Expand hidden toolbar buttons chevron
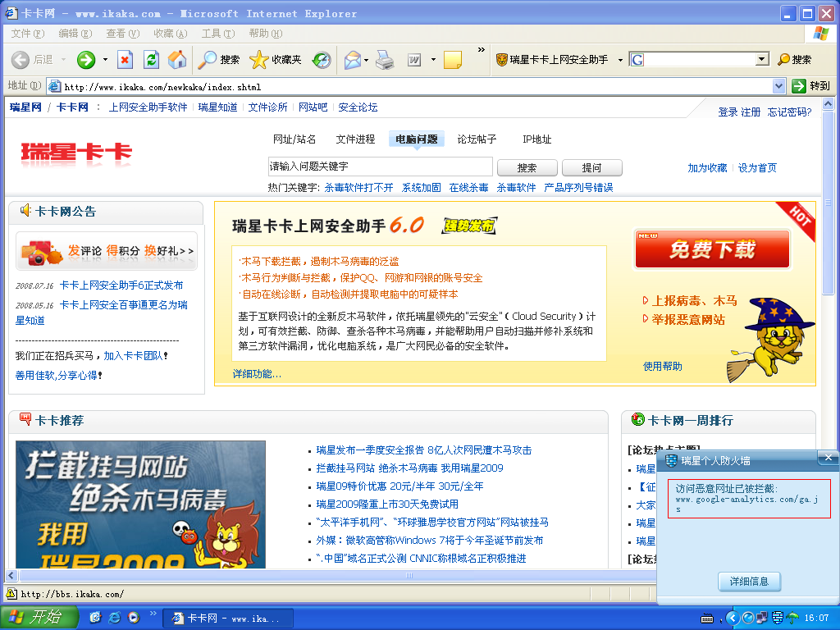 tap(481, 51)
